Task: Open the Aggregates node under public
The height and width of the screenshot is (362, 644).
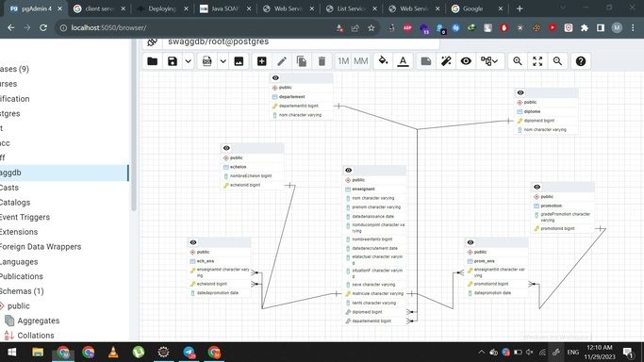Action: [x=39, y=321]
